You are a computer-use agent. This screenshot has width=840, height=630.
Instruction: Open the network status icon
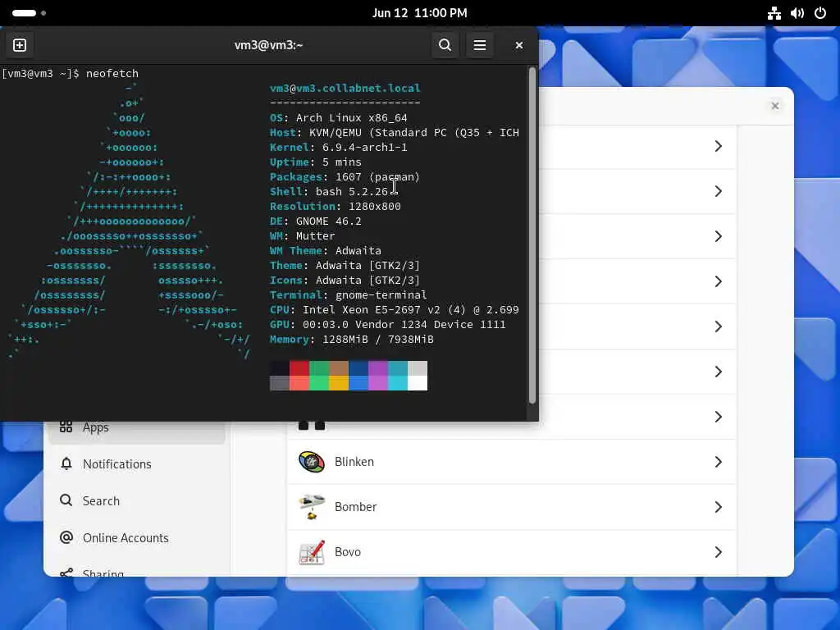point(774,13)
